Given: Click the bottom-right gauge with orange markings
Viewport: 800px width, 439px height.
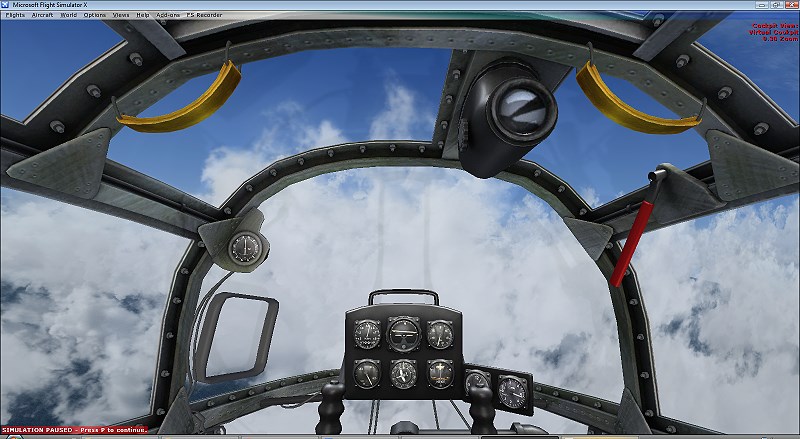Looking at the screenshot, I should 440,374.
